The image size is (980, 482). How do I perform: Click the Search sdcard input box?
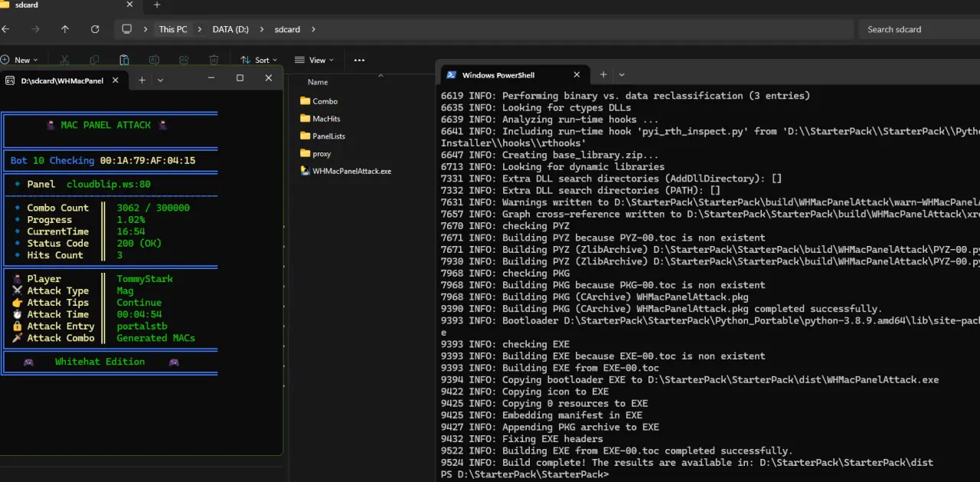click(919, 29)
